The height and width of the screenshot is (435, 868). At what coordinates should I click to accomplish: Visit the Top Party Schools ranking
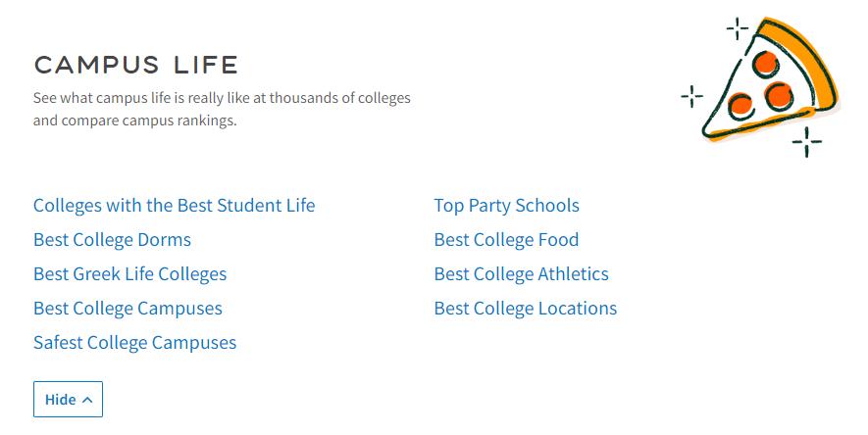[506, 206]
